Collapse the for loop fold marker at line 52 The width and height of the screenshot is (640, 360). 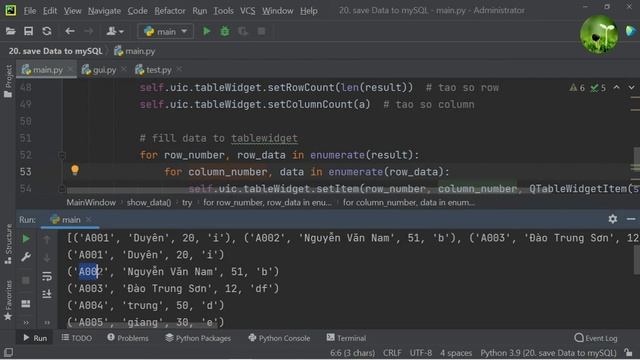(x=62, y=155)
